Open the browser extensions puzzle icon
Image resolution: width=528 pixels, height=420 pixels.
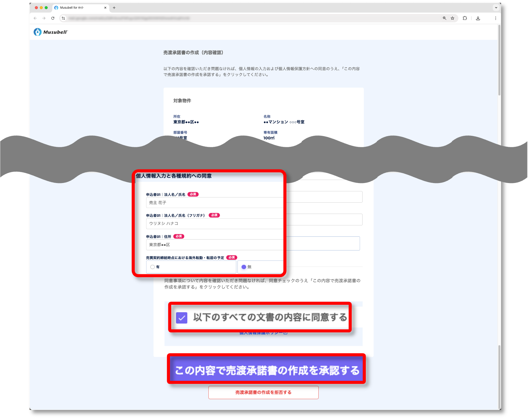[x=465, y=18]
